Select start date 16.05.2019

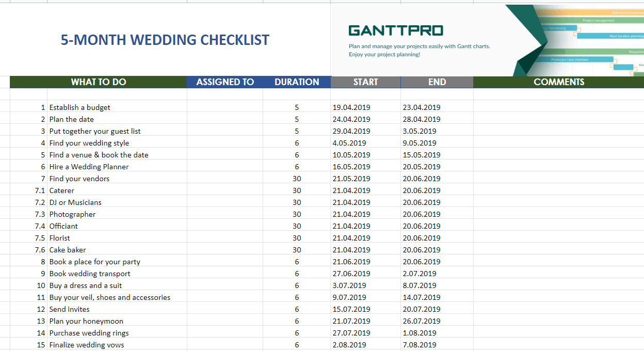366,167
